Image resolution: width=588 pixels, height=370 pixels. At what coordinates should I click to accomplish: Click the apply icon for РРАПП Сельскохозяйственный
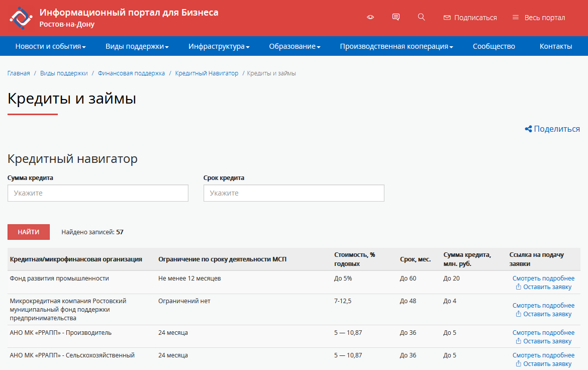click(518, 363)
